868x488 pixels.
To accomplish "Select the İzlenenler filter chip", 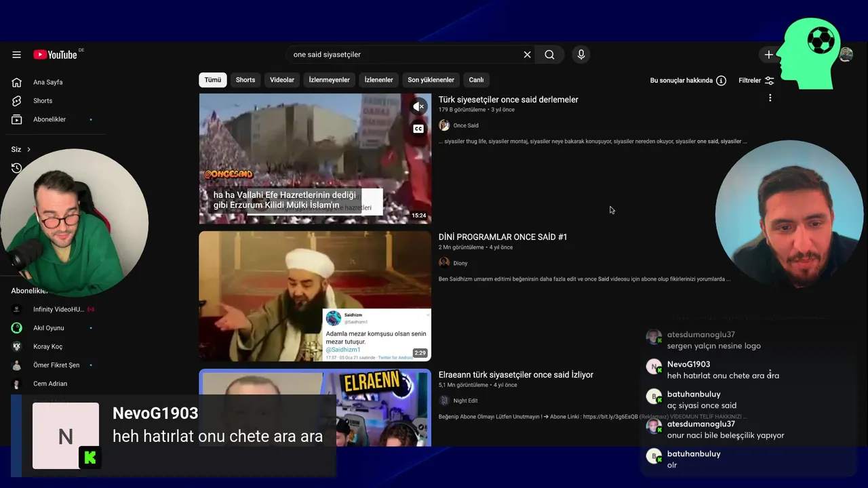I will (379, 80).
